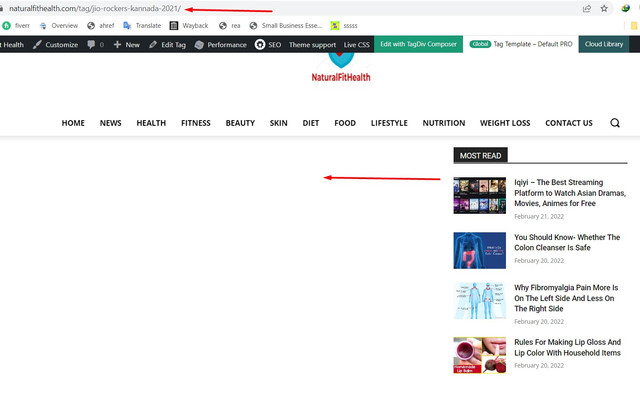Image resolution: width=640 pixels, height=395 pixels.
Task: Open the FITNESS menu item
Action: coord(196,123)
